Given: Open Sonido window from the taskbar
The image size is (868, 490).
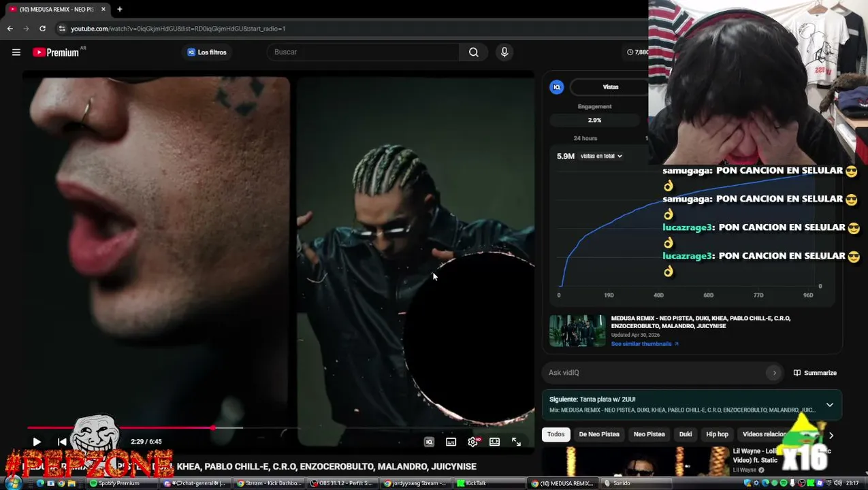Looking at the screenshot, I should click(x=636, y=483).
